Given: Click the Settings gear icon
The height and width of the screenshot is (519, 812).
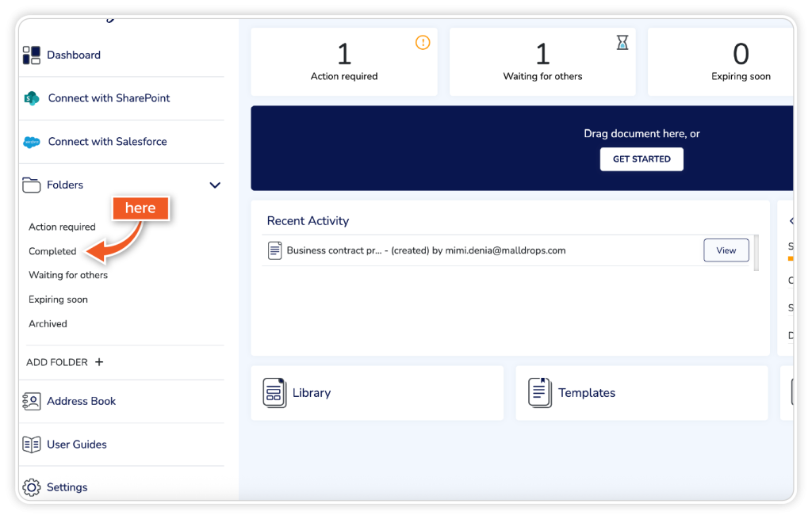Looking at the screenshot, I should [32, 487].
